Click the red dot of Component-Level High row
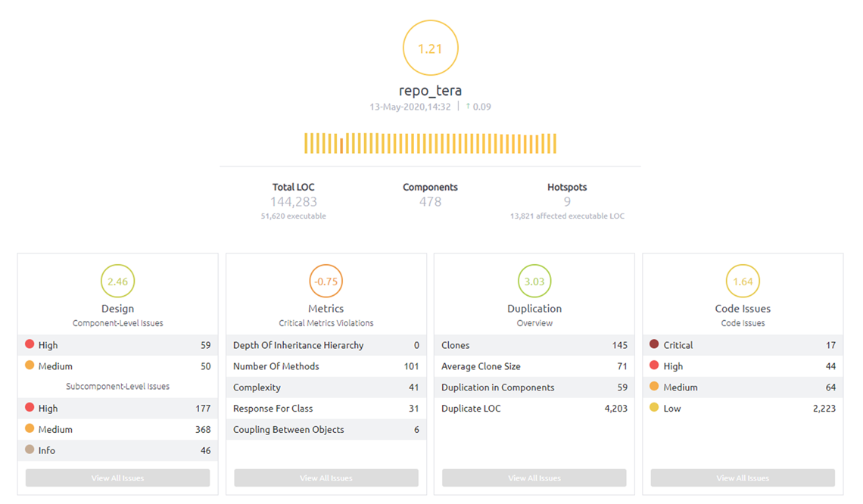The height and width of the screenshot is (504, 863). click(30, 344)
